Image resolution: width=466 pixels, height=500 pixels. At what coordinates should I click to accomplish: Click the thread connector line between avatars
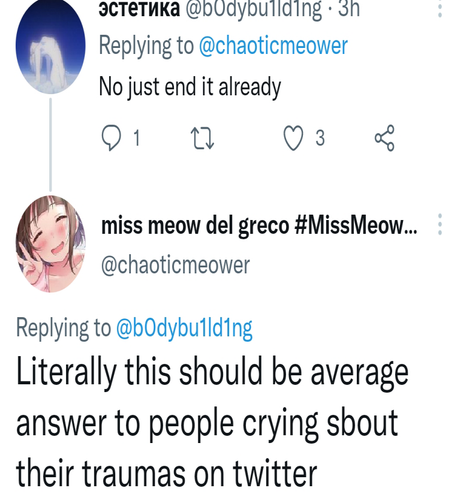pyautogui.click(x=51, y=145)
